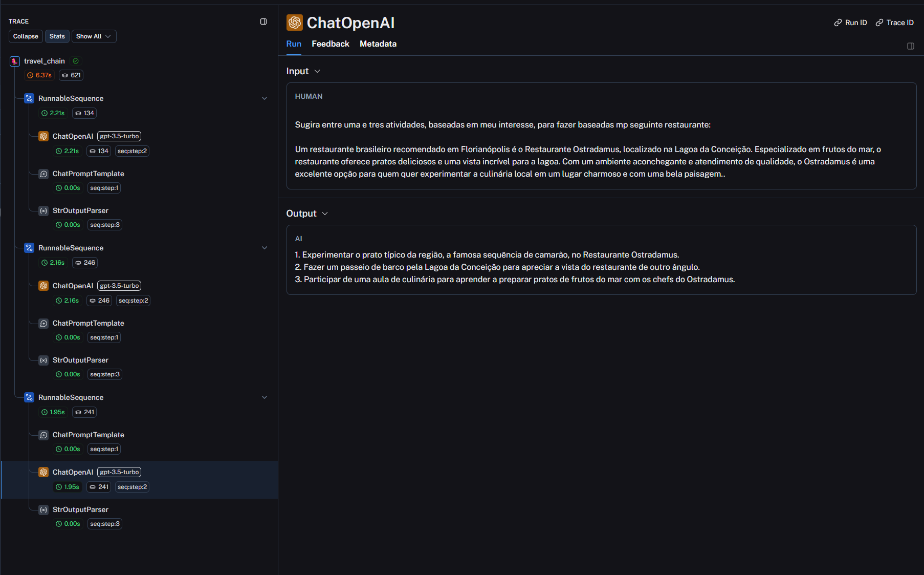This screenshot has width=924, height=575.
Task: Click the green success check beside travel_chain
Action: tap(76, 61)
